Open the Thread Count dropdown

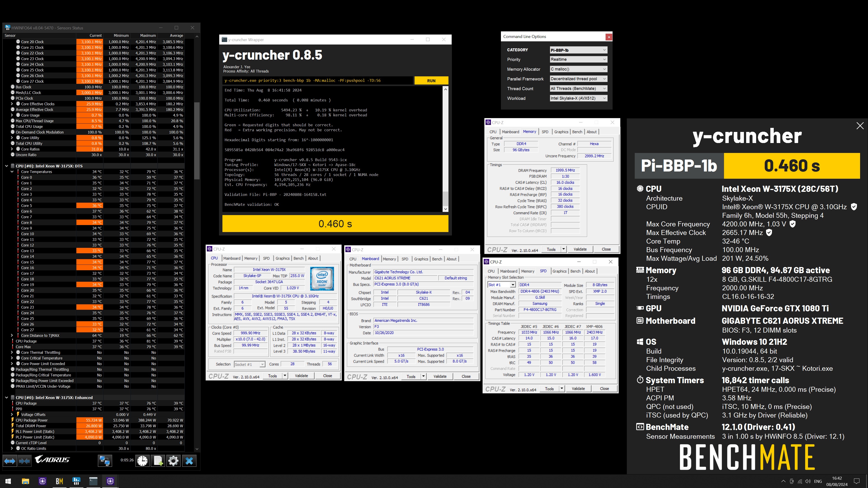[578, 89]
